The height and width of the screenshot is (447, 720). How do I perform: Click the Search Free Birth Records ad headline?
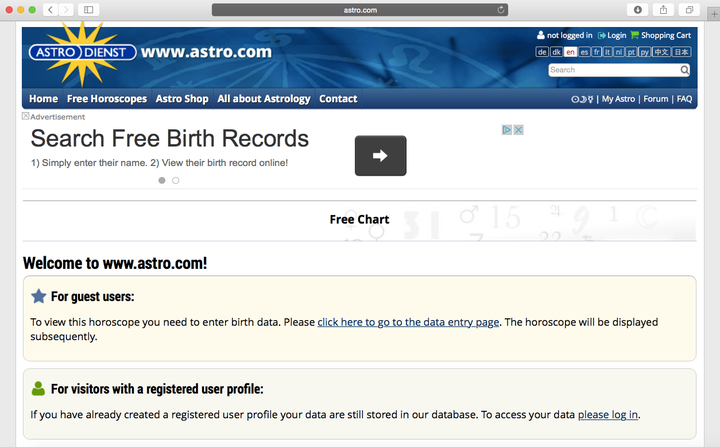[x=169, y=138]
